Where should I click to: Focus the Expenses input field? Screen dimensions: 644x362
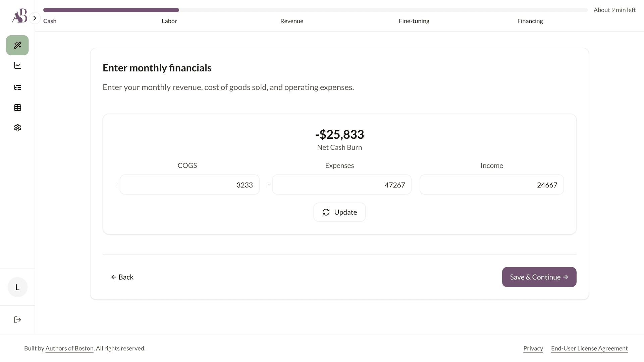click(342, 185)
